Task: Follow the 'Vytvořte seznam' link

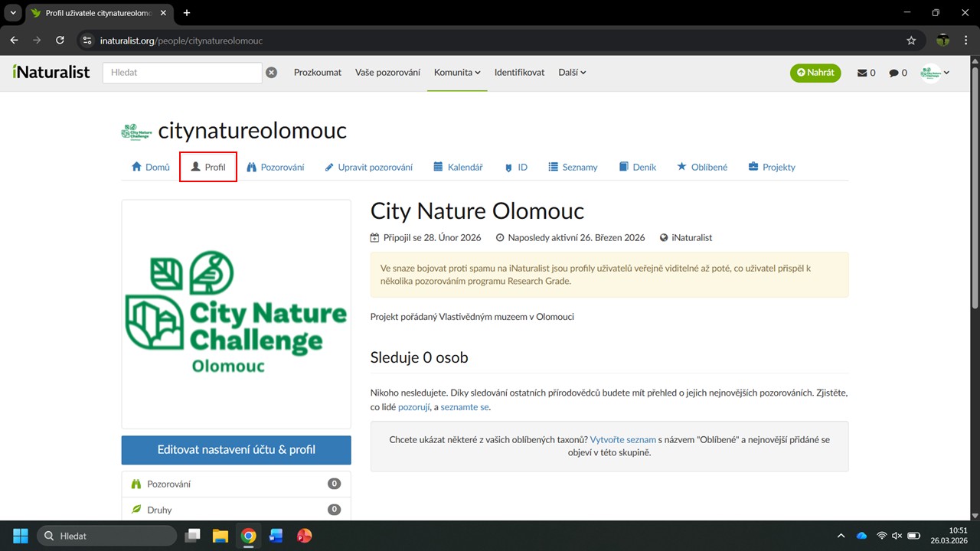Action: coord(622,440)
